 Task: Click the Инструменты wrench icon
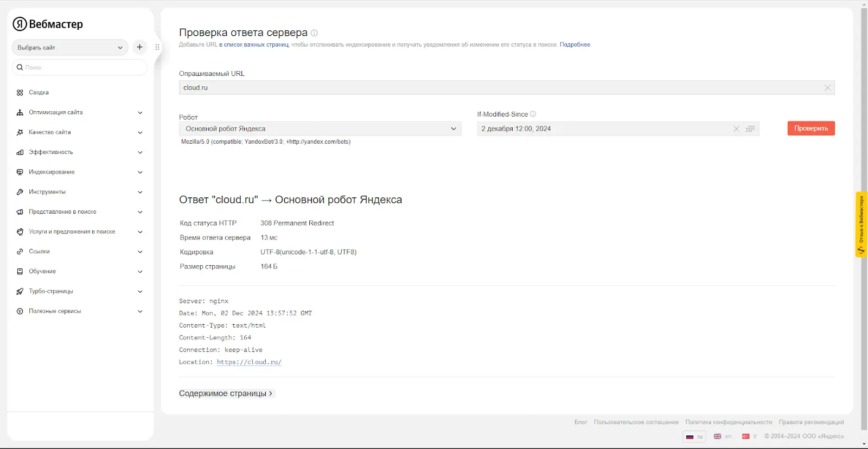click(20, 192)
